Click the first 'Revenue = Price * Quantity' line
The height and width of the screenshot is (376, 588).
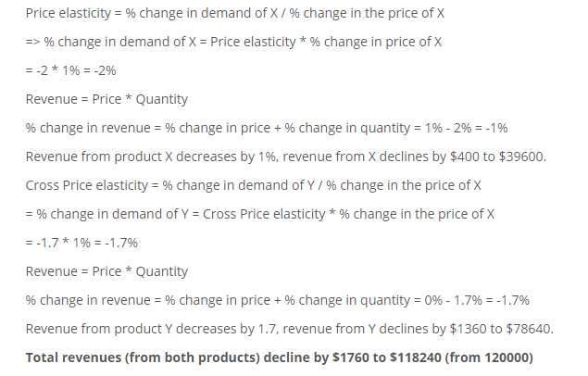106,99
